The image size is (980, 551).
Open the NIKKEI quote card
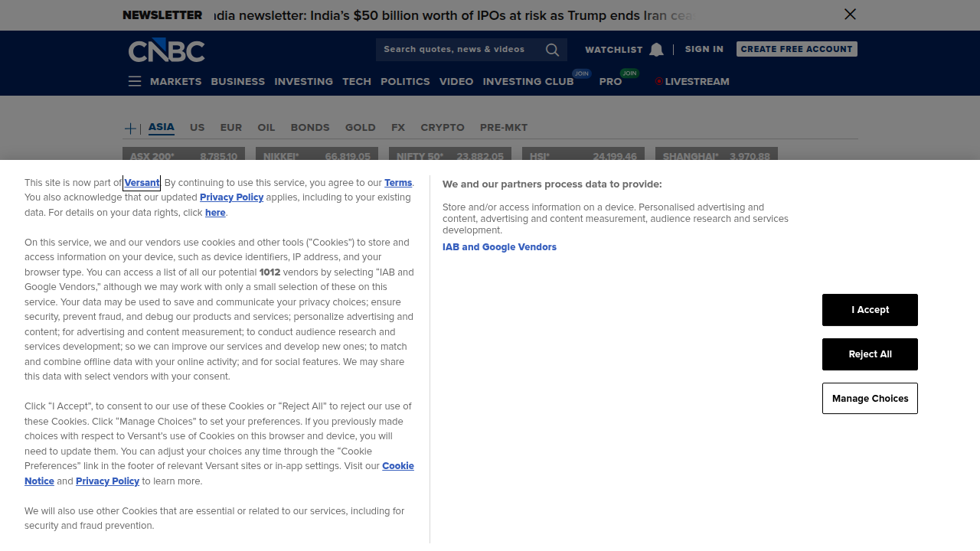click(x=317, y=155)
